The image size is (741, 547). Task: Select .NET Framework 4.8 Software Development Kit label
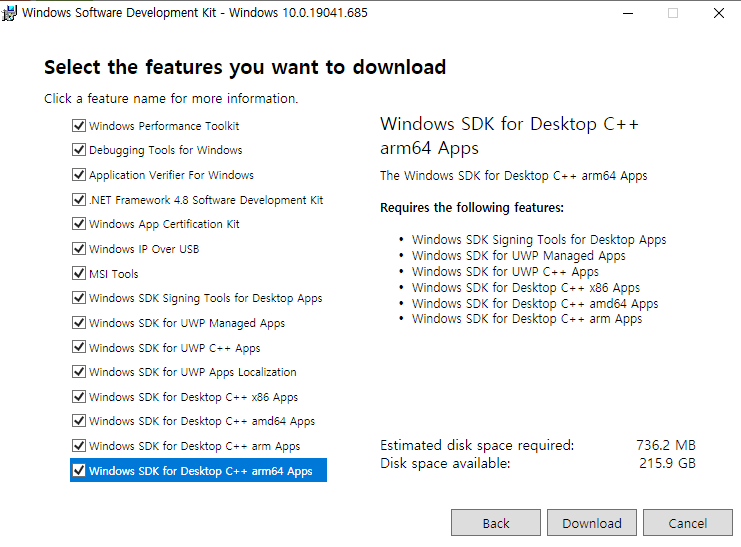206,200
